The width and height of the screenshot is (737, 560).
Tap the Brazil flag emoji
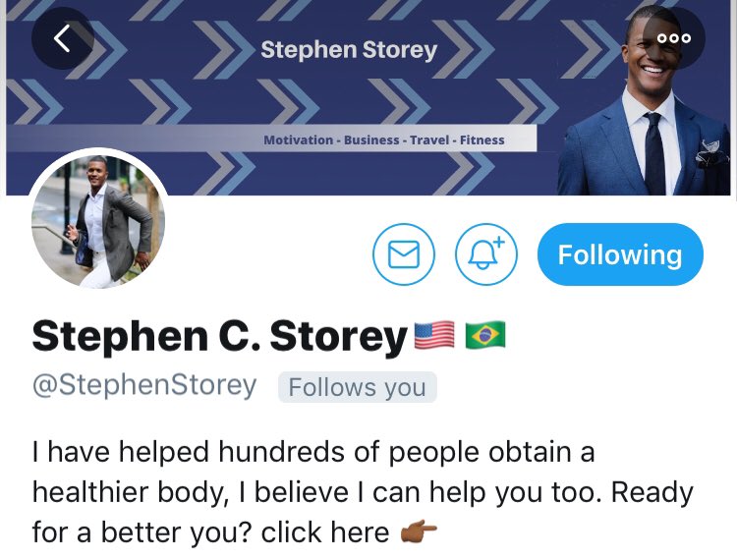click(x=485, y=335)
